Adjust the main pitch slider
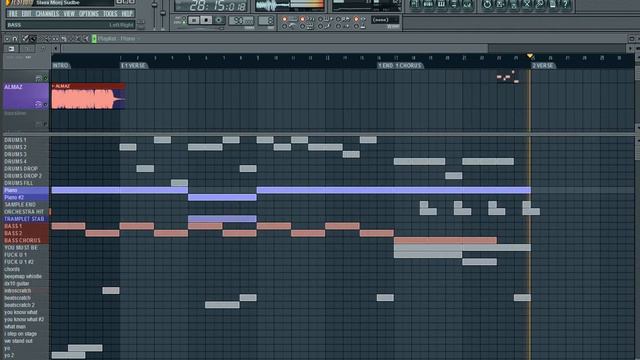This screenshot has width=640, height=360. [163, 12]
